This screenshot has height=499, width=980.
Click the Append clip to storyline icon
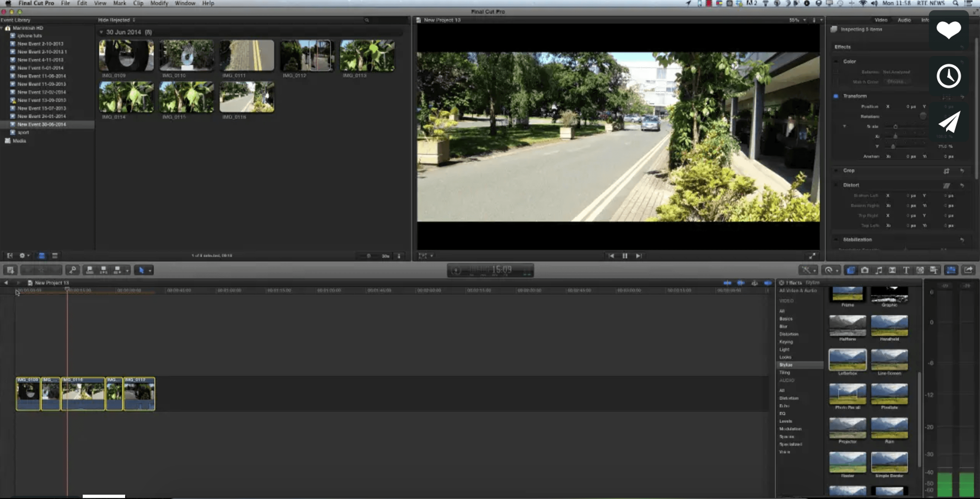(117, 270)
